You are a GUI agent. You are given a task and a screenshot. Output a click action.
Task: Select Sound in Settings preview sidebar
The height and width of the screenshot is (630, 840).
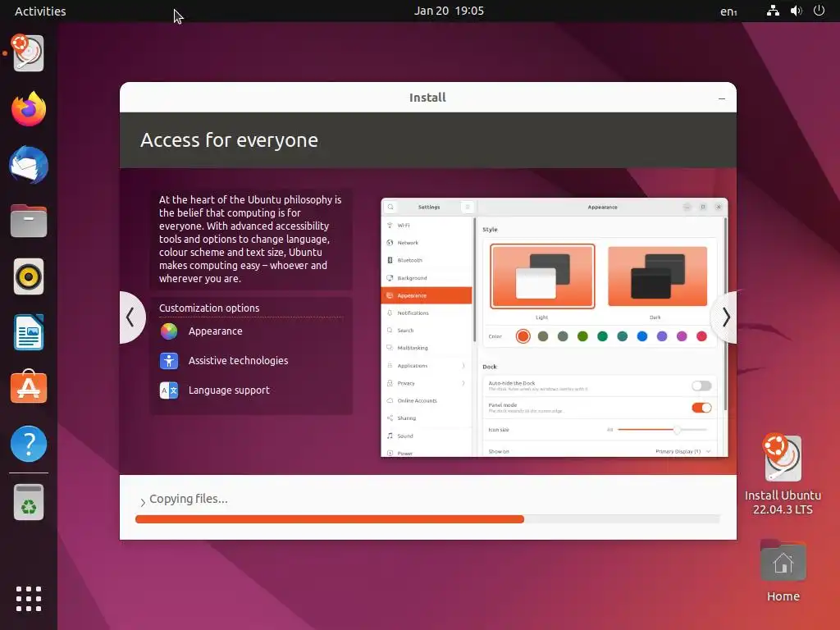tap(427, 436)
